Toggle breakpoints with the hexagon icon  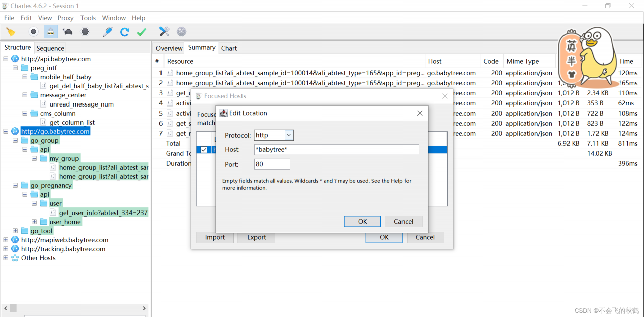[85, 32]
